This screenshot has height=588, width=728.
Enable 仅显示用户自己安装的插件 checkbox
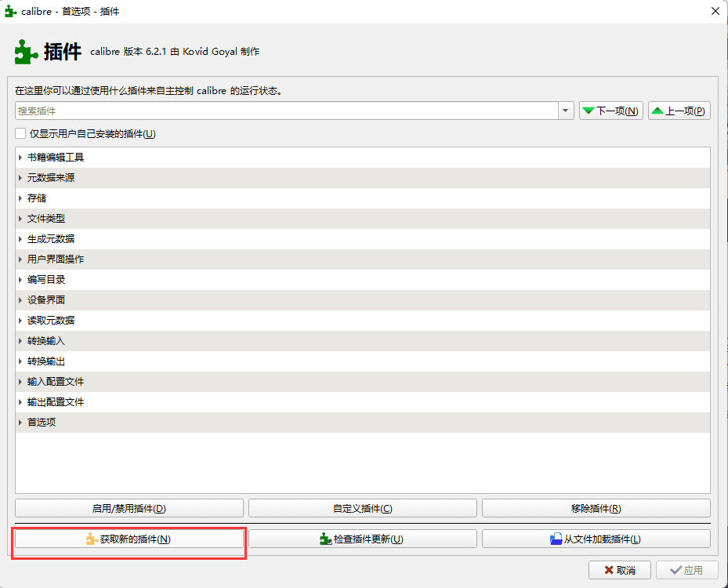pyautogui.click(x=20, y=134)
